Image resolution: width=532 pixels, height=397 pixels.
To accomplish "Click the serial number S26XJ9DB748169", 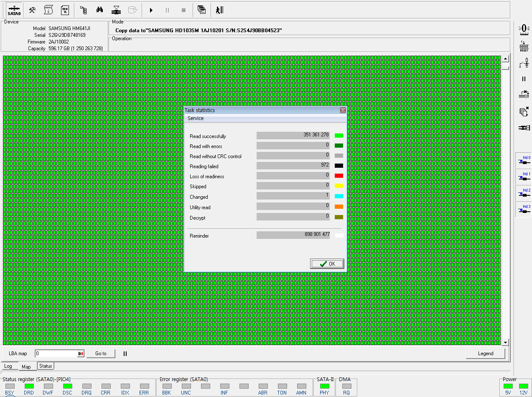I will 67,35.
